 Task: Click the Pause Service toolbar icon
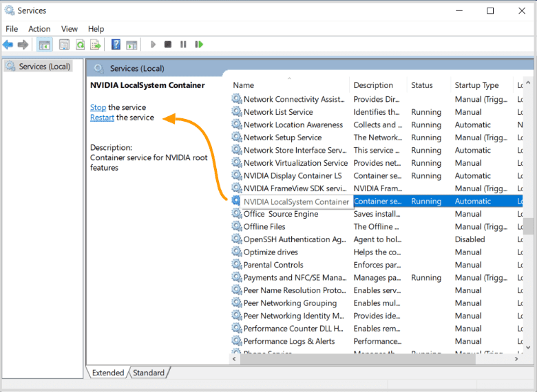coord(183,45)
